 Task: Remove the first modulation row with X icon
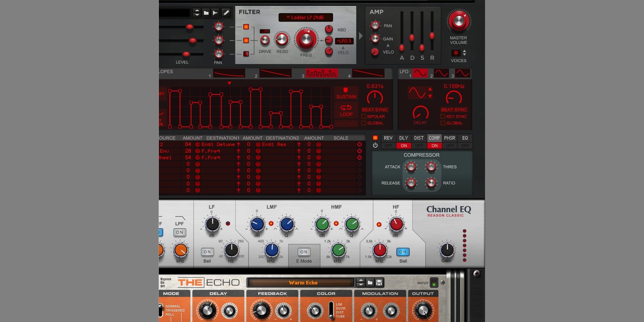359,145
